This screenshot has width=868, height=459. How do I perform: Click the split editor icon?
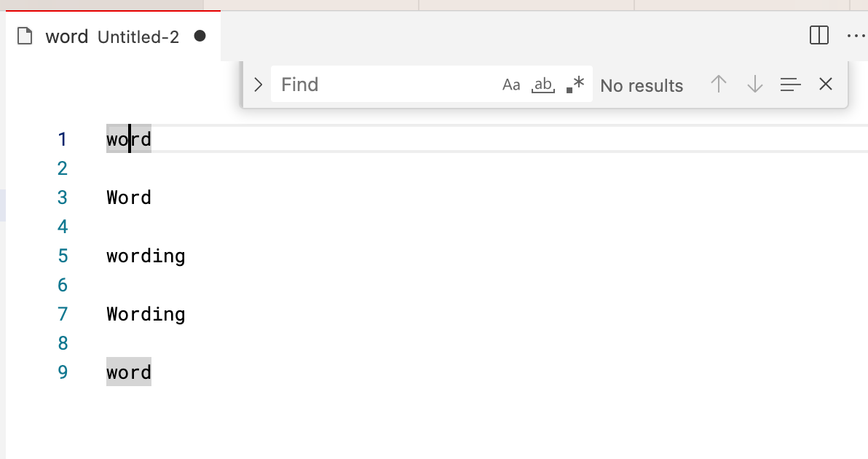(x=819, y=35)
